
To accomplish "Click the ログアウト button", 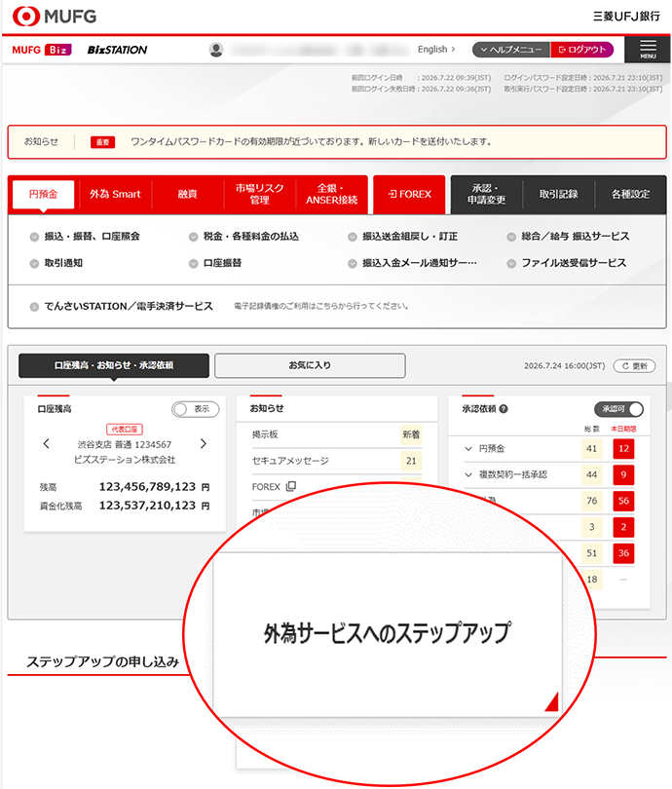I will pos(582,50).
